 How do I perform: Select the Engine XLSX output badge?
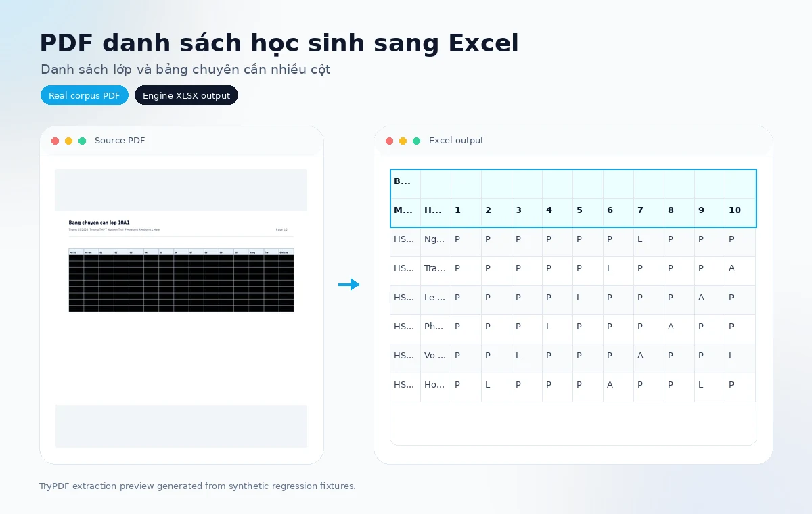pyautogui.click(x=186, y=95)
